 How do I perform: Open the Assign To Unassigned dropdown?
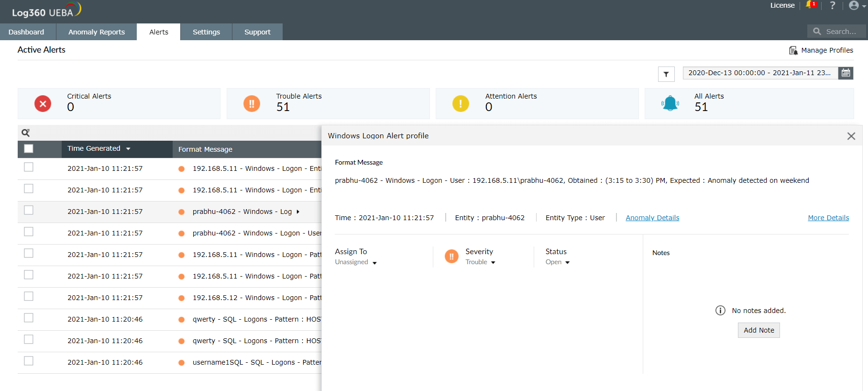coord(356,262)
